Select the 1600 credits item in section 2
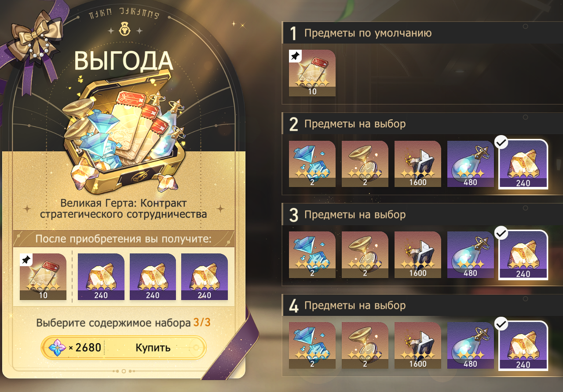The width and height of the screenshot is (563, 392). tap(418, 164)
